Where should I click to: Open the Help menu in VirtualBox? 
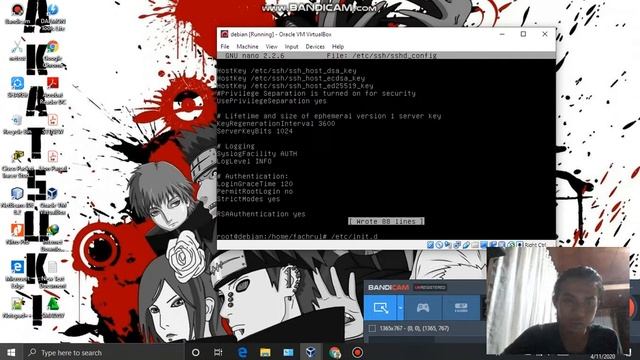point(338,47)
